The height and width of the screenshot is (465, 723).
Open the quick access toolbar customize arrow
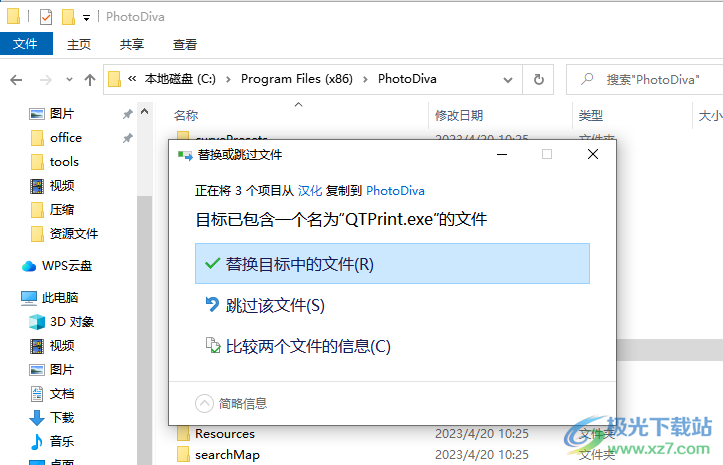[86, 18]
